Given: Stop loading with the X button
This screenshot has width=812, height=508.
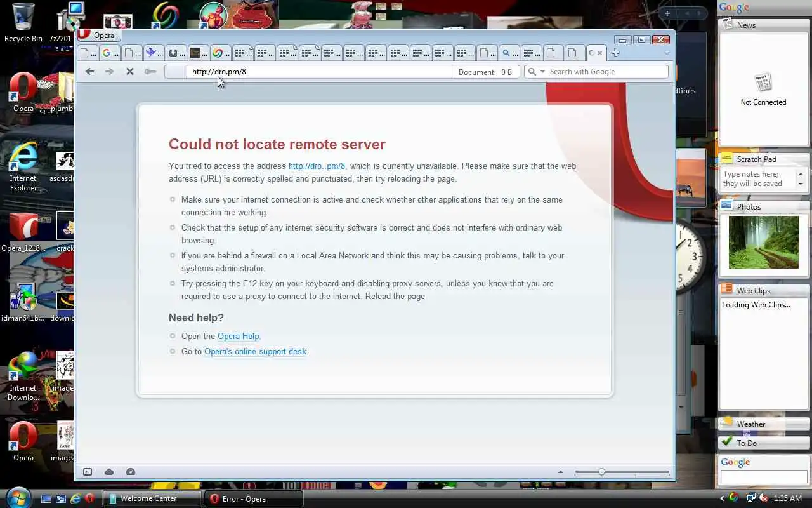Looking at the screenshot, I should click(129, 72).
